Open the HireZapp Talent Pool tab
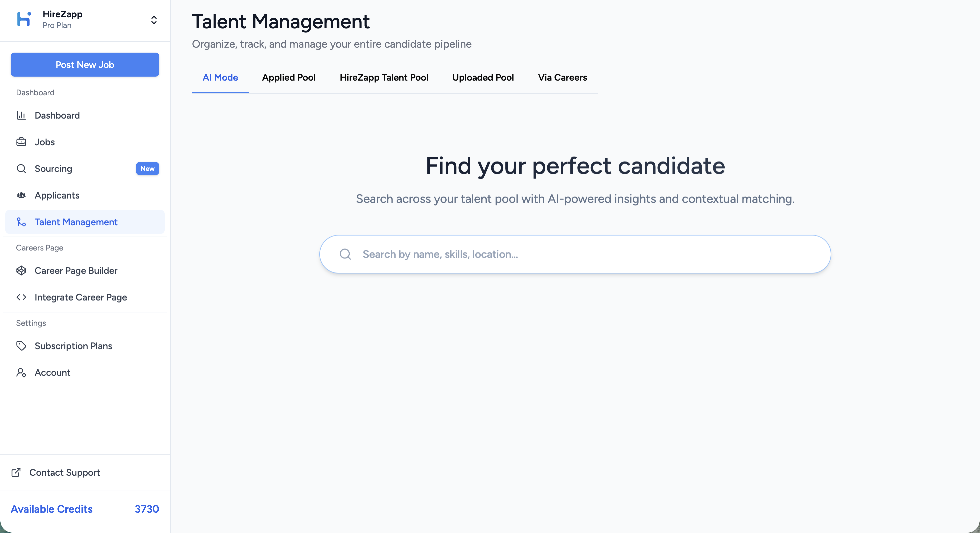The width and height of the screenshot is (980, 533). (x=384, y=78)
